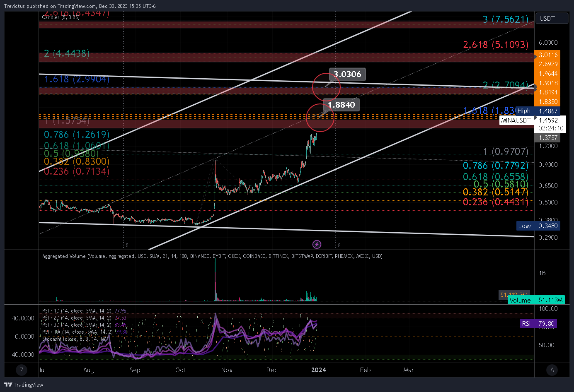Click 2024 on the time axis

318,370
